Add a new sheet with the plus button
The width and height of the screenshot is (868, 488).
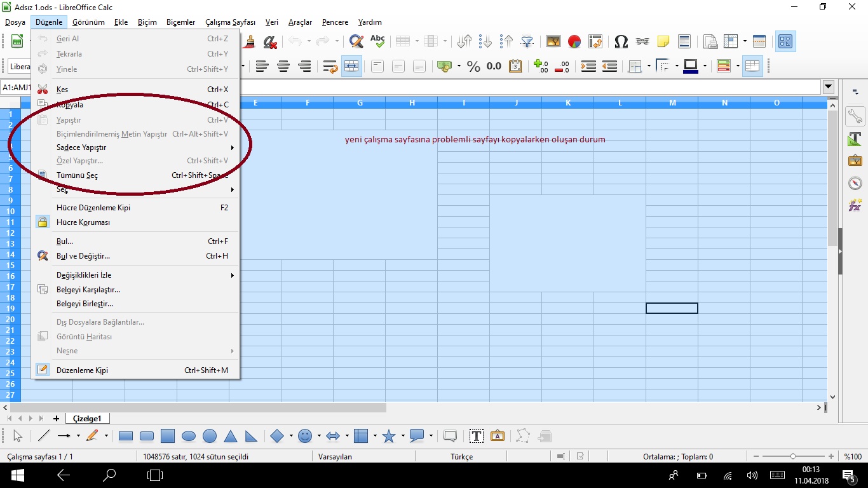[56, 418]
